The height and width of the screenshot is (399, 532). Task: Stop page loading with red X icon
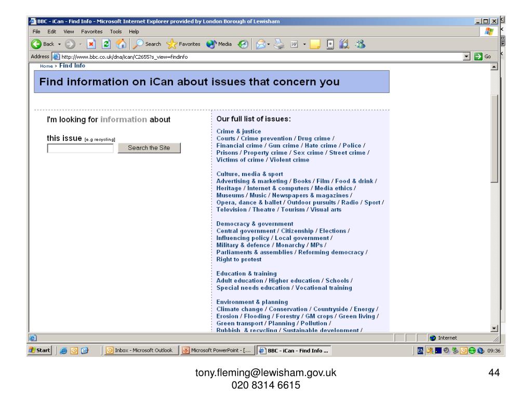[91, 44]
